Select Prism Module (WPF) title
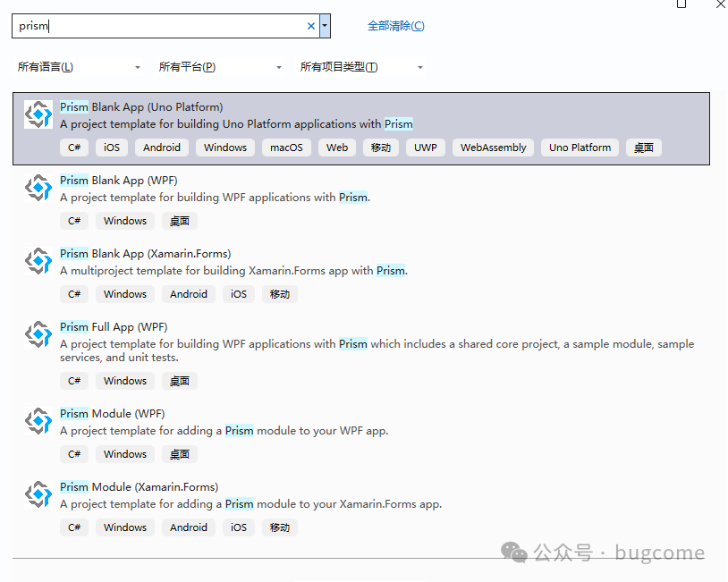 coord(113,414)
